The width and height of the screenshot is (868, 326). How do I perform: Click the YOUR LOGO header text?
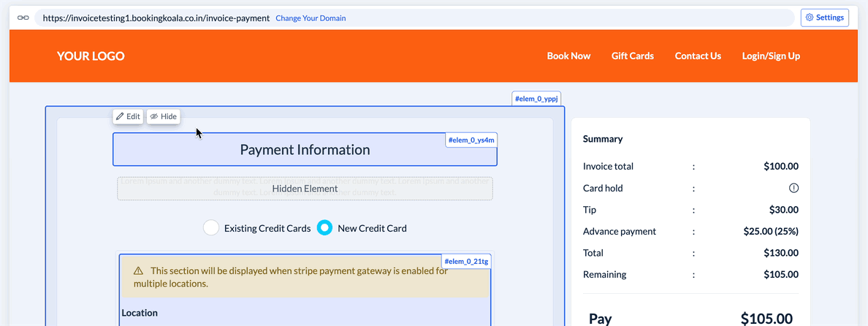click(x=91, y=56)
